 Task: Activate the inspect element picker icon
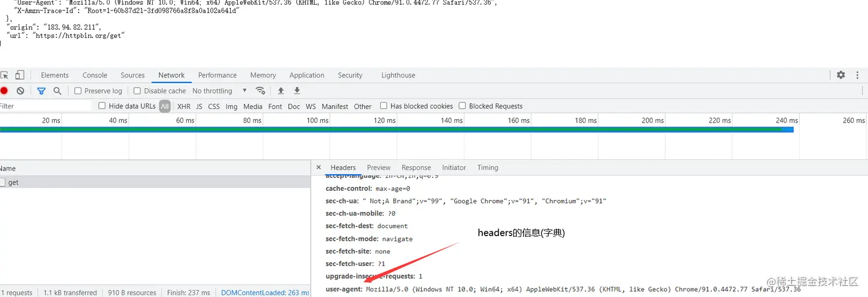4,75
